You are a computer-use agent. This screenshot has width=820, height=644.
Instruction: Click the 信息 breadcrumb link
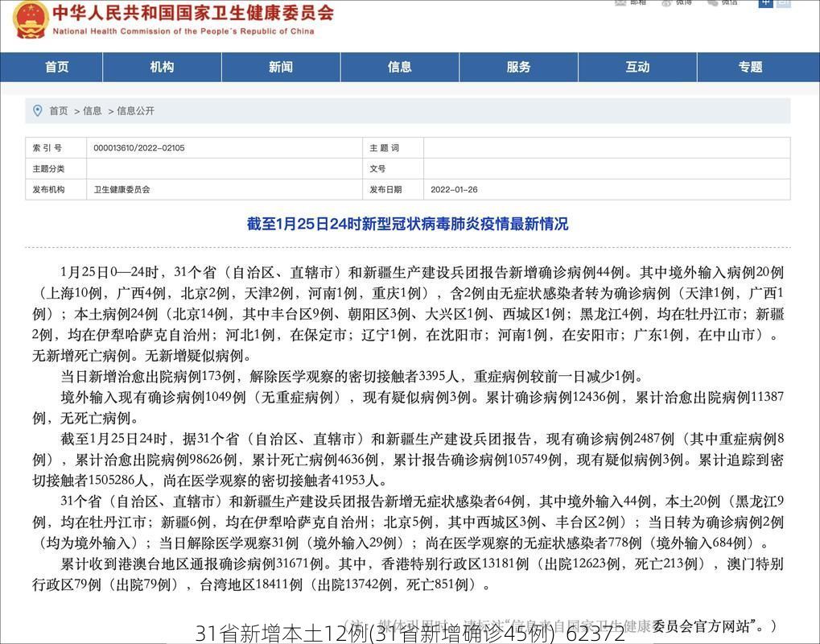pos(93,110)
